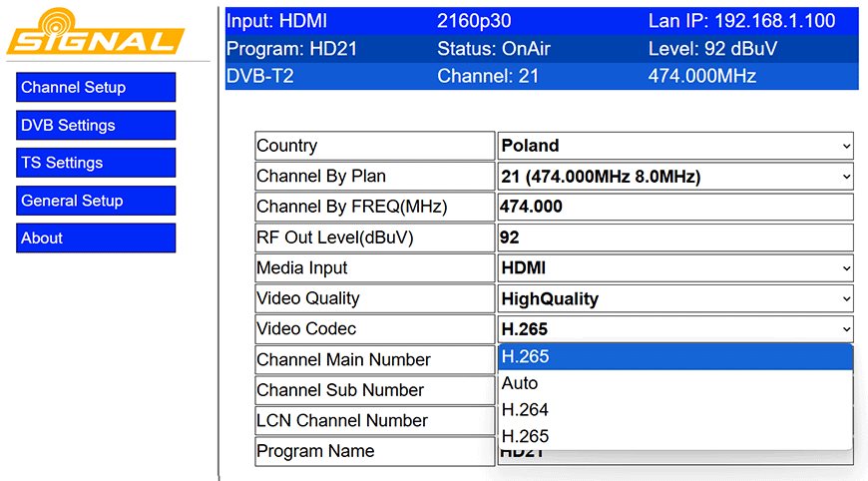Screen dimensions: 868x481
Task: Choose H.264 from the codec list
Action: (x=675, y=410)
